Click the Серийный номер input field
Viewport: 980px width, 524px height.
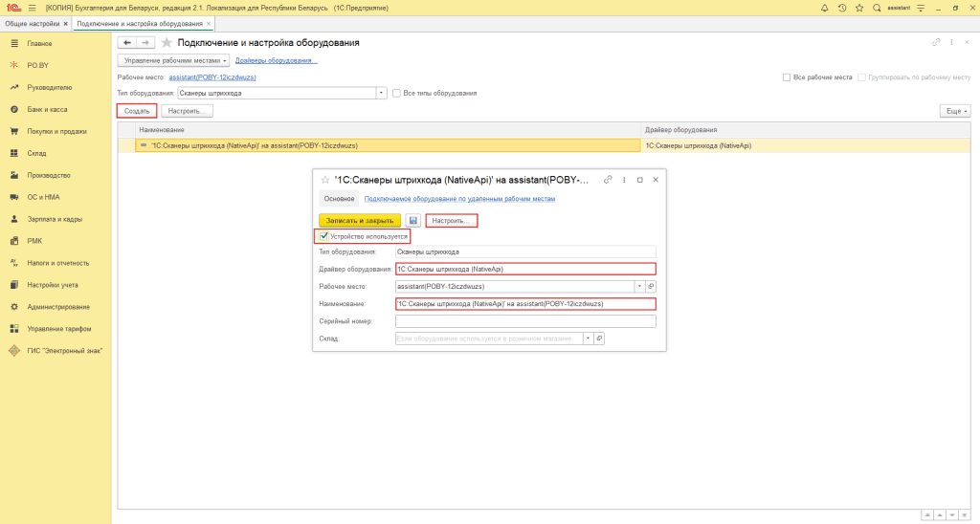click(524, 321)
